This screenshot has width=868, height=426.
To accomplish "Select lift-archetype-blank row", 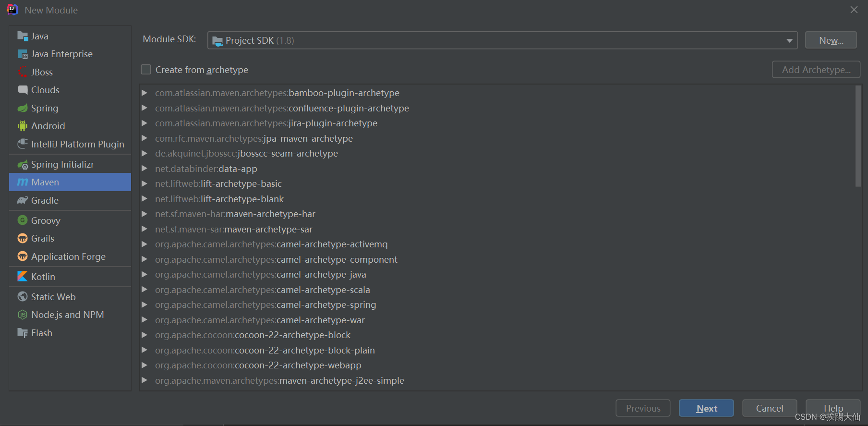I will tap(497, 199).
